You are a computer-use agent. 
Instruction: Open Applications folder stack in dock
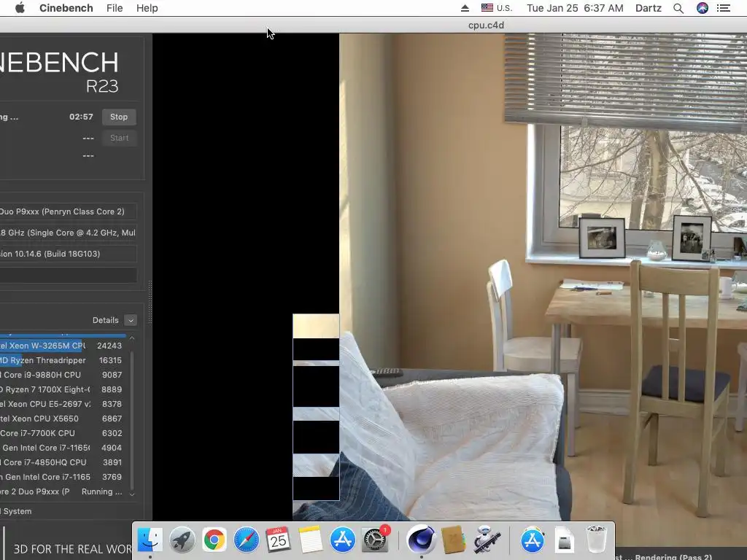532,540
